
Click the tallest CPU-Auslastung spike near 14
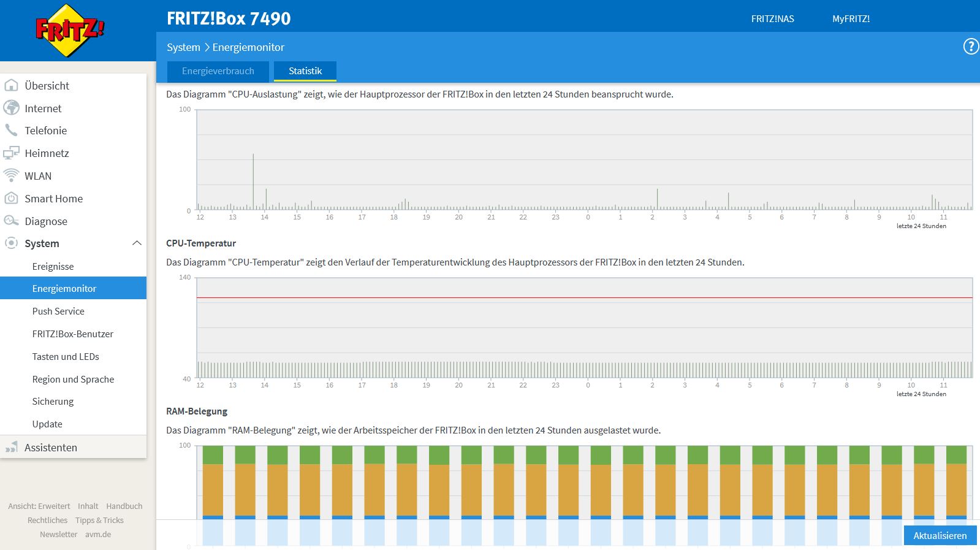coord(253,181)
